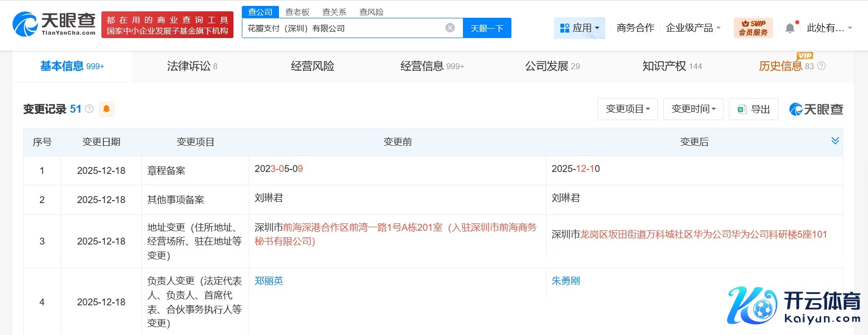The width and height of the screenshot is (868, 335).
Task: Clear the search box with X icon
Action: coord(450,28)
